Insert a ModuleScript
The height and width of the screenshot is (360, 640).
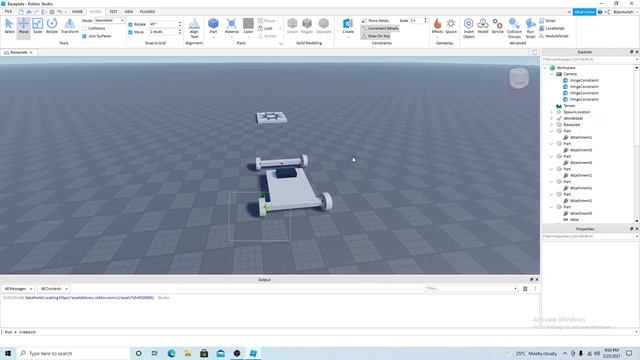click(553, 36)
